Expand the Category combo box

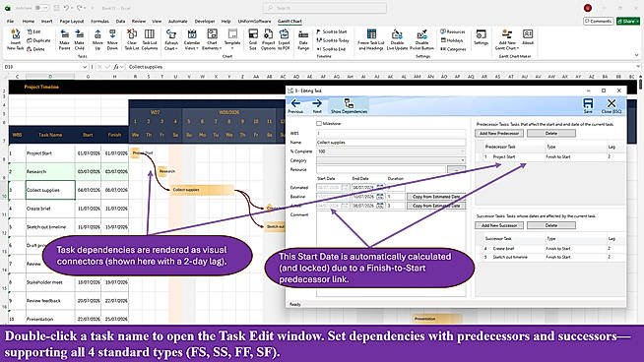click(x=463, y=160)
